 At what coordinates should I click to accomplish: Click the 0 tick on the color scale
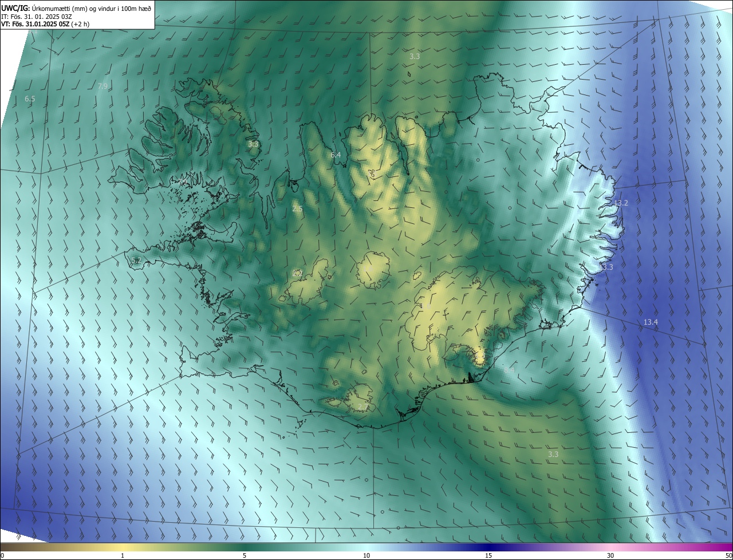click(x=2, y=555)
